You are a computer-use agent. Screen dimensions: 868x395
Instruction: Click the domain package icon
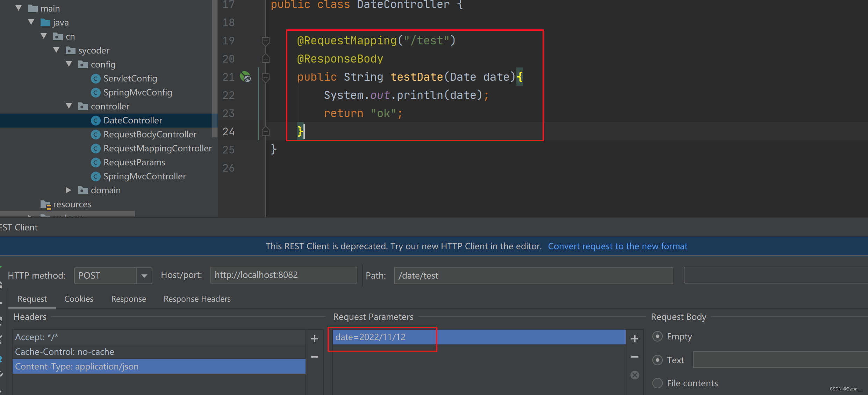pyautogui.click(x=83, y=190)
